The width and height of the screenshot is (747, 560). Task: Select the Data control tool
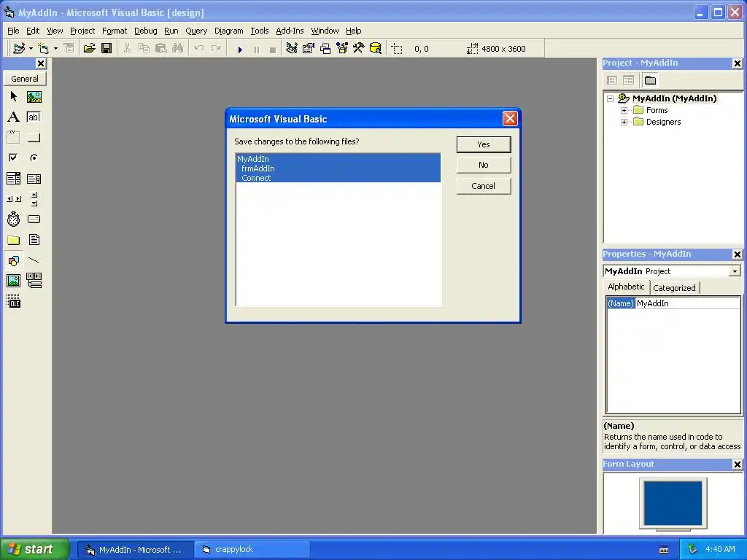(34, 281)
